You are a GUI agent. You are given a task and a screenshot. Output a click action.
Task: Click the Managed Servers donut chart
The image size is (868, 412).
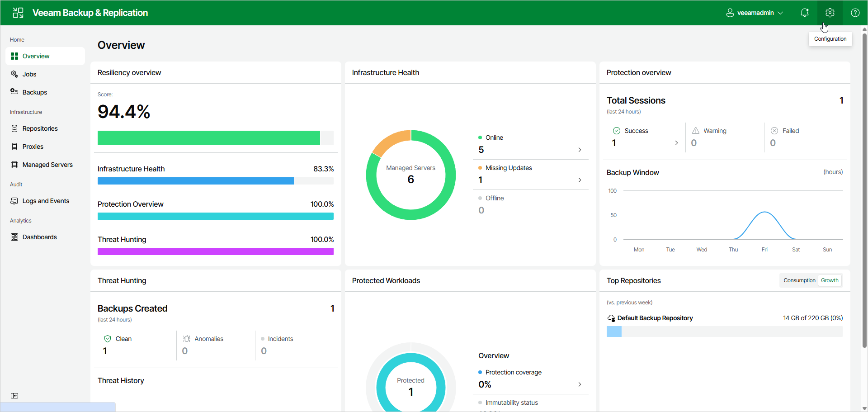click(411, 175)
